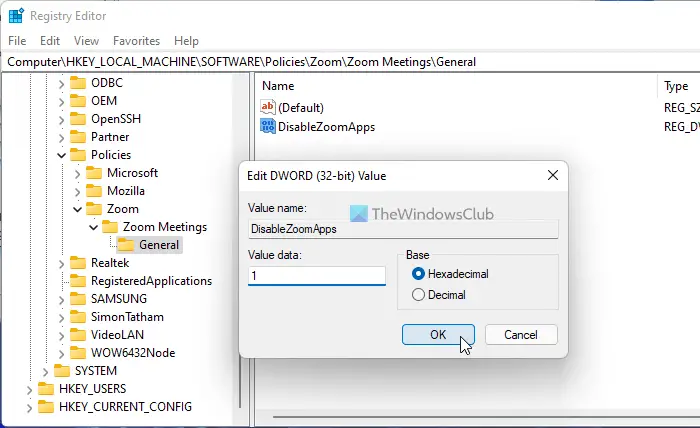Viewport: 700px width, 428px height.
Task: Click the DisableZoomApps DWORD value icon
Action: tap(268, 126)
